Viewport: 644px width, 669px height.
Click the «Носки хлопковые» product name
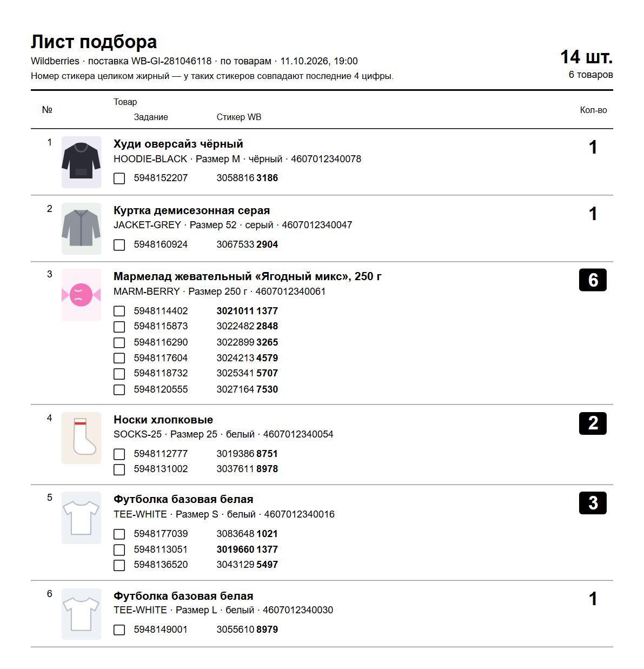(163, 420)
